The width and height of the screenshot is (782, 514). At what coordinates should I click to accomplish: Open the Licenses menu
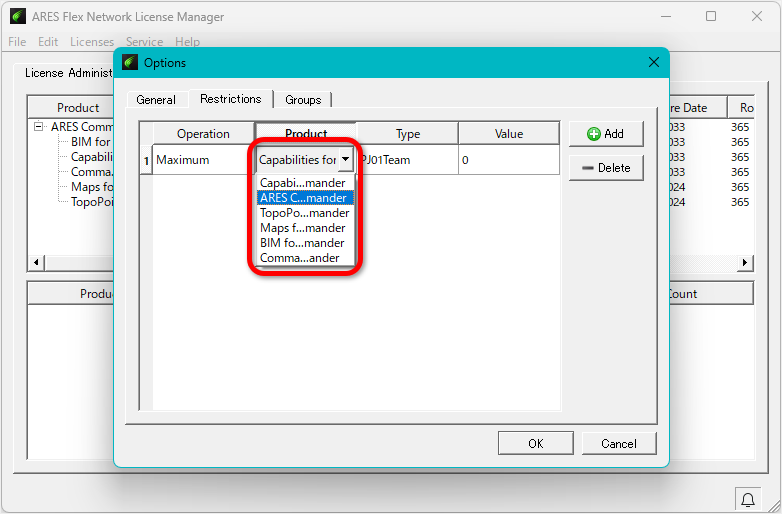(x=92, y=42)
